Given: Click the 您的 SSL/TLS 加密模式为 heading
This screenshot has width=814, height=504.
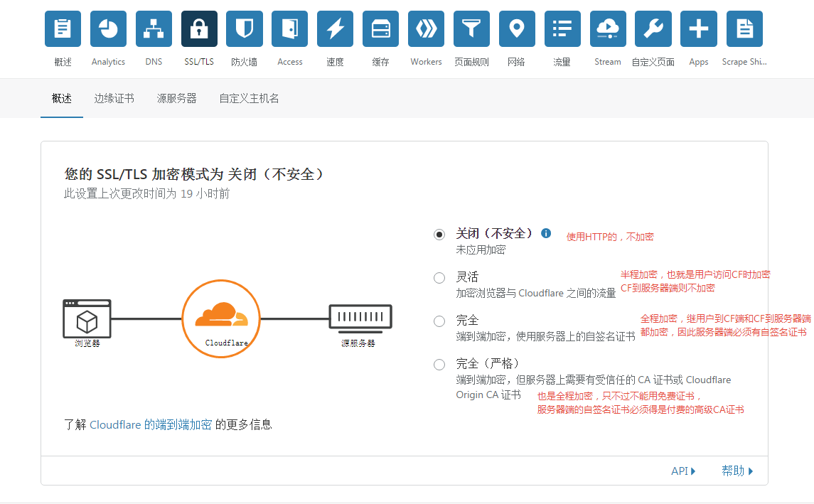Looking at the screenshot, I should [x=194, y=174].
